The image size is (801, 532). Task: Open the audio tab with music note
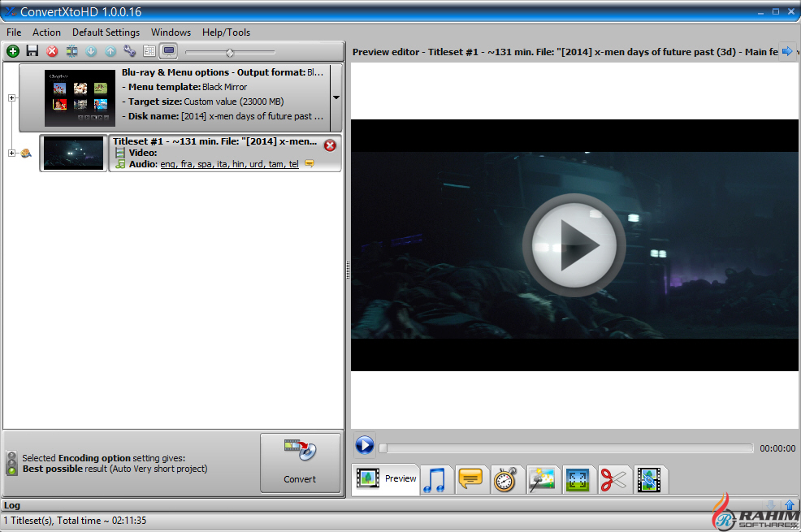435,480
